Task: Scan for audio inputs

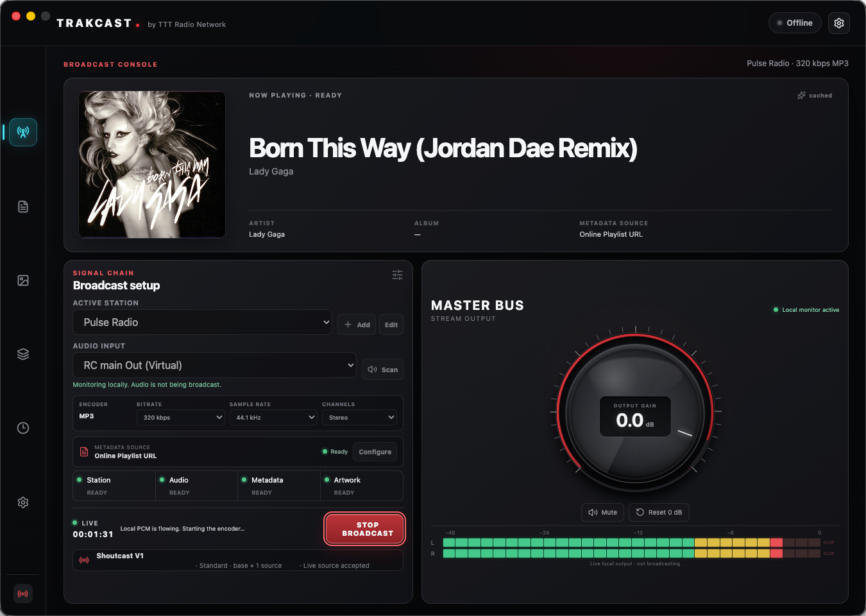Action: click(382, 370)
